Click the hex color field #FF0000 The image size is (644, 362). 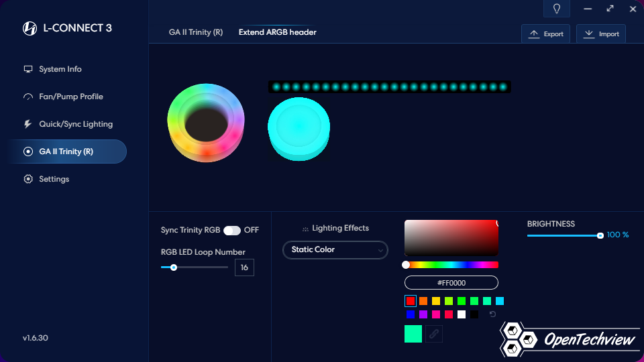pos(451,283)
